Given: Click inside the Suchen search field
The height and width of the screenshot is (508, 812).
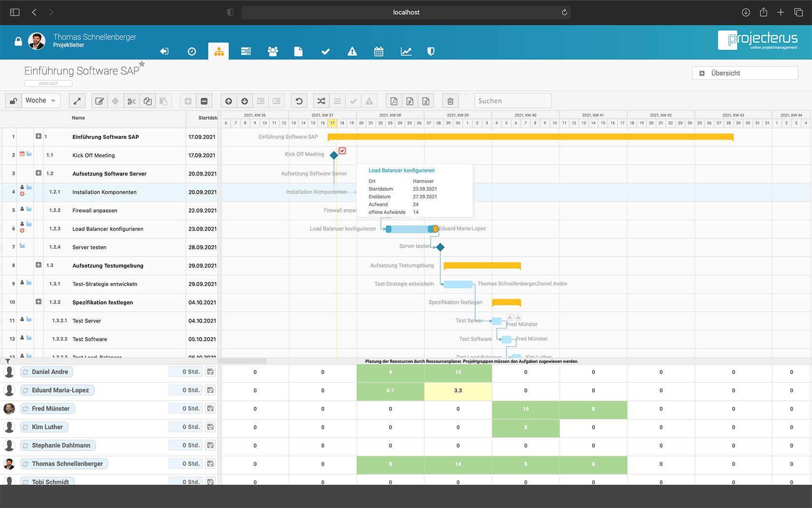Looking at the screenshot, I should (512, 101).
